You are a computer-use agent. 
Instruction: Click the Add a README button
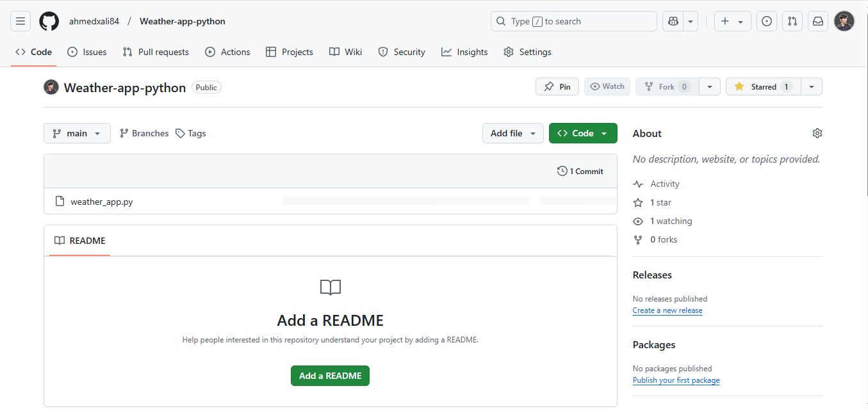pos(330,376)
